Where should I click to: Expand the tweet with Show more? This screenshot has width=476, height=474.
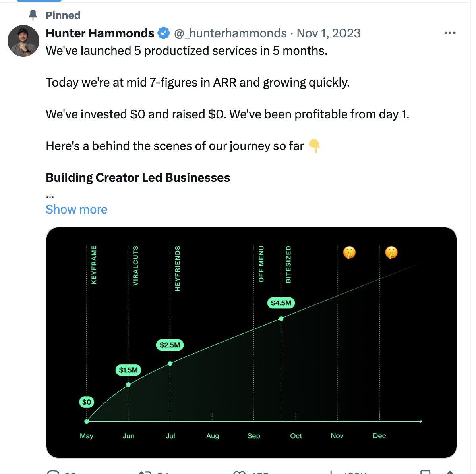[x=76, y=209]
